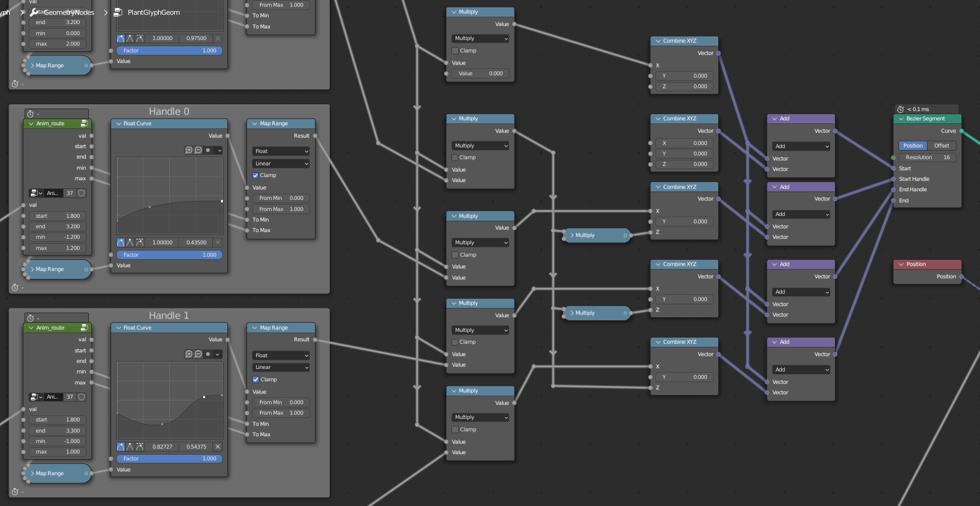The height and width of the screenshot is (506, 980).
Task: Uncheck Clamp in Handle 0 Map Range
Action: coord(256,175)
